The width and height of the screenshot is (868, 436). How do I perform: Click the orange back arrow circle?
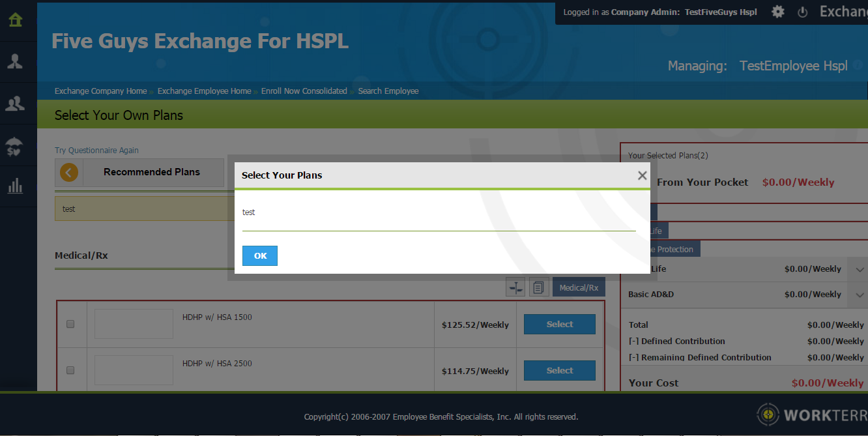tap(69, 173)
